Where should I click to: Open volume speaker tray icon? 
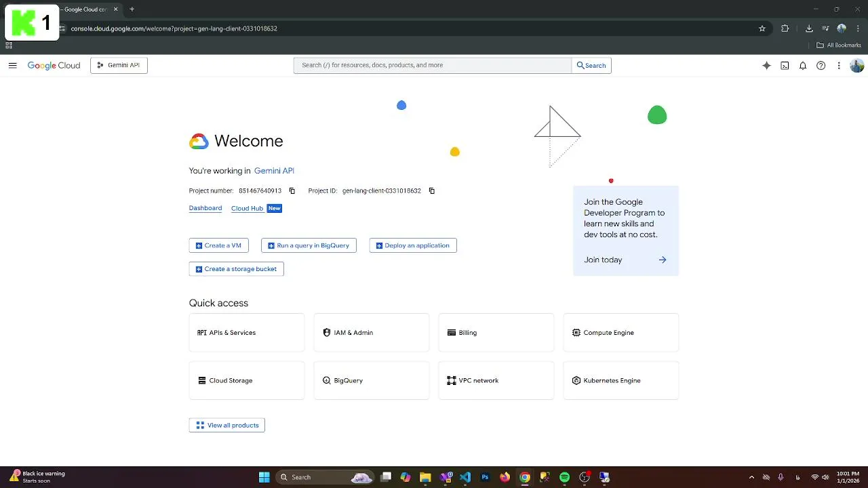coord(825,477)
